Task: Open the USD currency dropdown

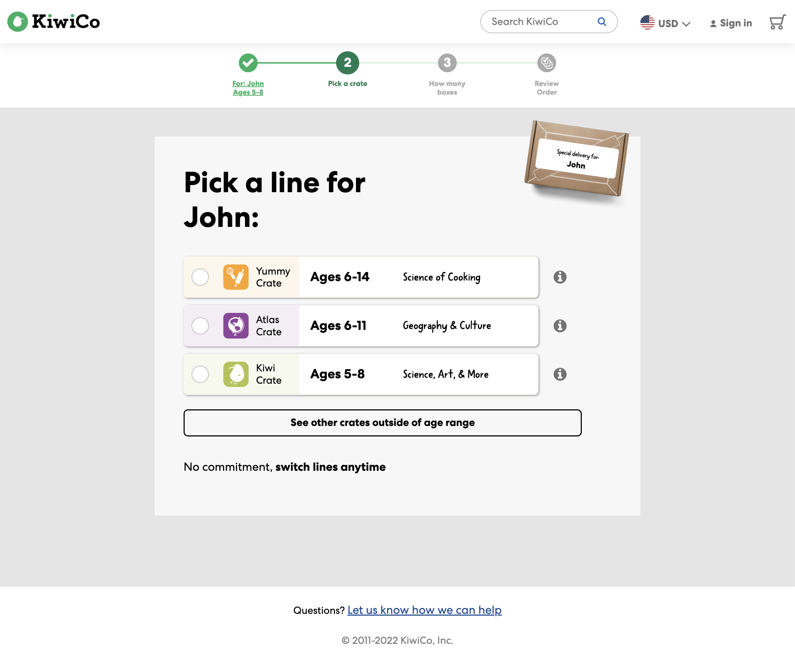Action: (665, 23)
